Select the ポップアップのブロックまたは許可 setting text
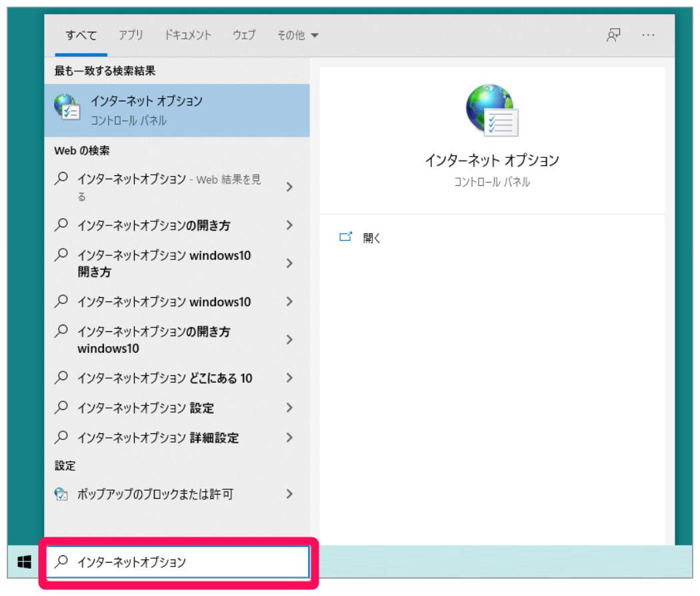Viewport: 700px width, 596px height. (155, 494)
